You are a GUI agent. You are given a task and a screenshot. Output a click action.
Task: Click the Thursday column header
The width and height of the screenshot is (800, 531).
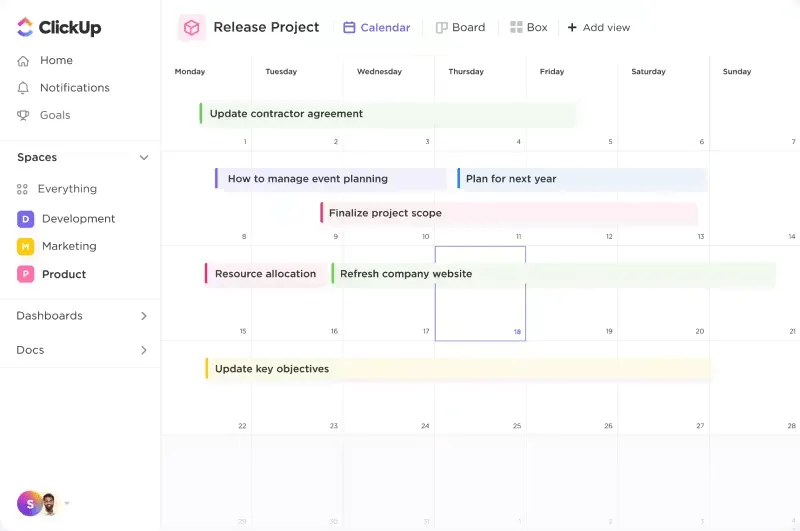coord(466,72)
